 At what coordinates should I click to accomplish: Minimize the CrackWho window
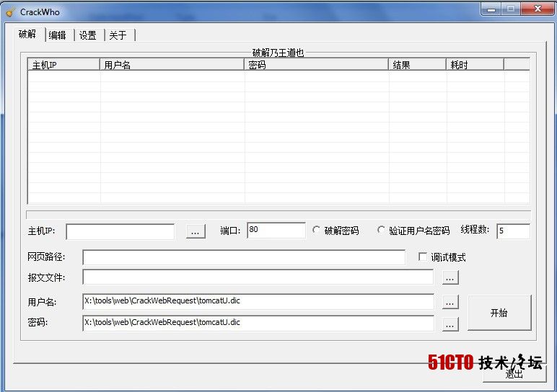(491, 9)
